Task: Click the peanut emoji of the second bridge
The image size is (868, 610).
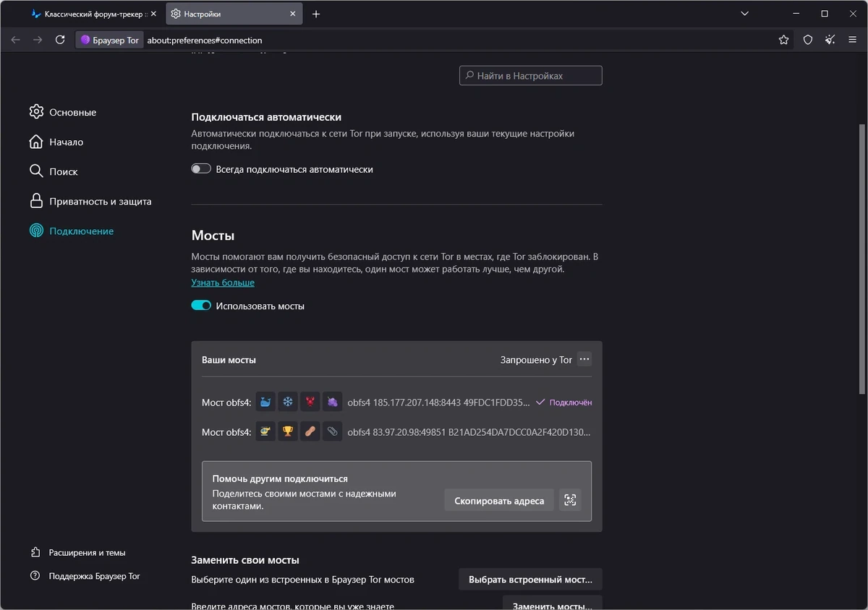Action: 310,432
